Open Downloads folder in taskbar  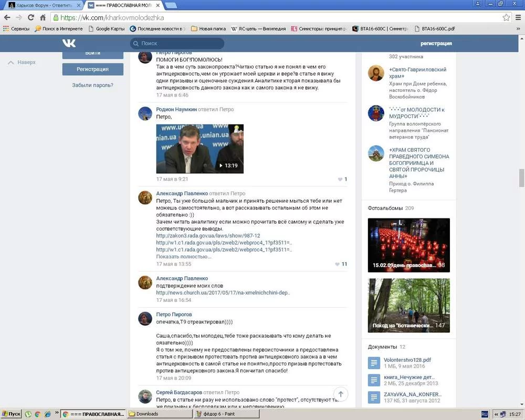coord(160,414)
